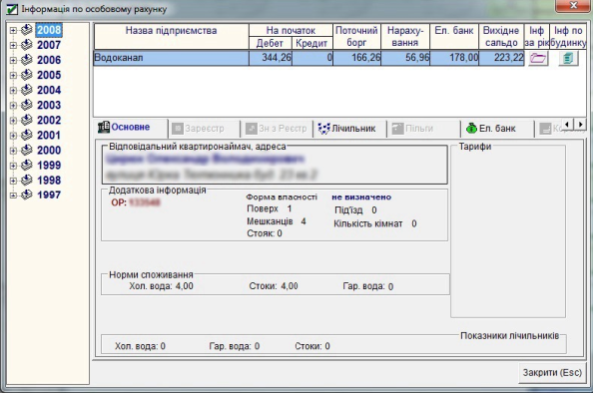Viewport: 594px width, 394px height.
Task: Click the El. bank value 178,00
Action: [454, 58]
